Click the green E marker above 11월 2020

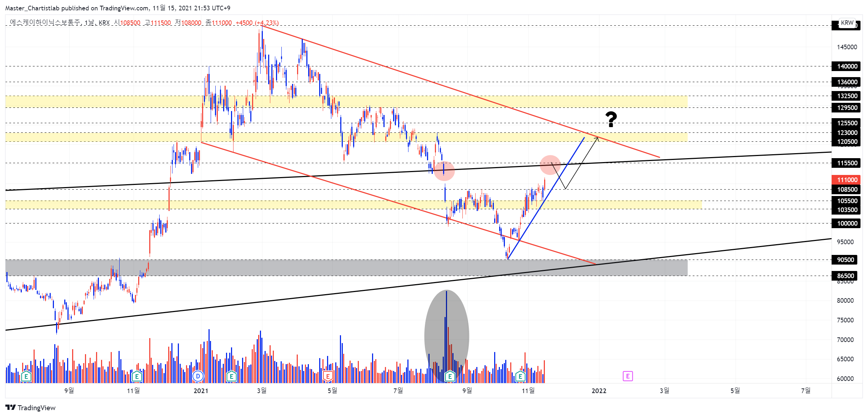click(x=136, y=376)
